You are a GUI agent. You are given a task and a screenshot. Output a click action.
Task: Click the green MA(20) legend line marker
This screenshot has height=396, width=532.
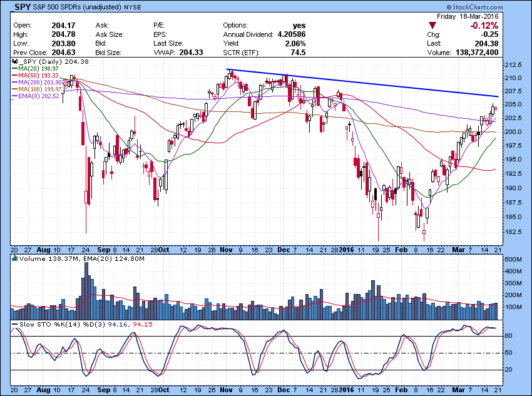(14, 68)
